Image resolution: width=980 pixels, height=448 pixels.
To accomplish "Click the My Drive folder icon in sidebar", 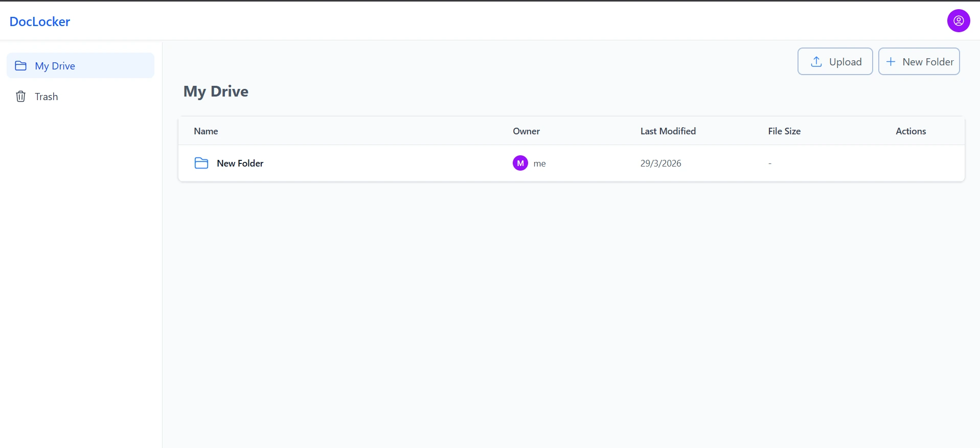I will 21,66.
